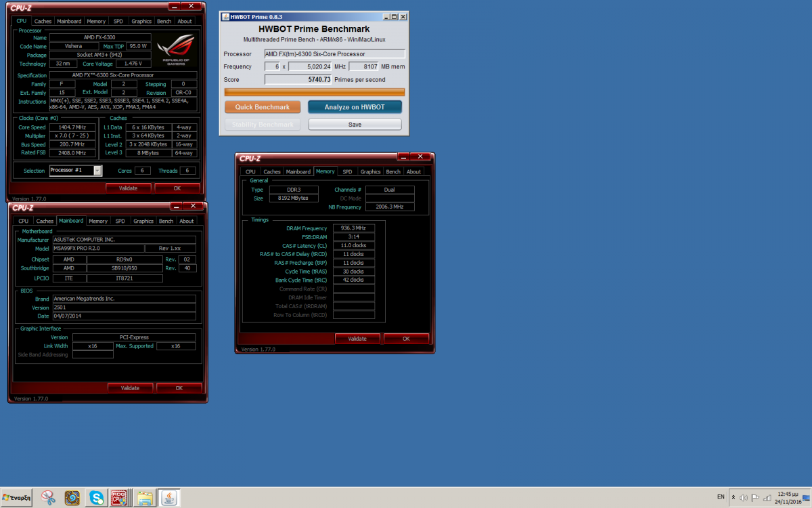The image size is (812, 508).
Task: Show hidden system tray icons
Action: [x=734, y=498]
